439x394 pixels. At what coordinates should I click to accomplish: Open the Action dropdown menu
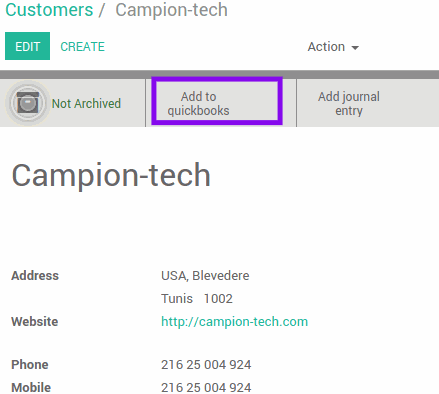(333, 47)
